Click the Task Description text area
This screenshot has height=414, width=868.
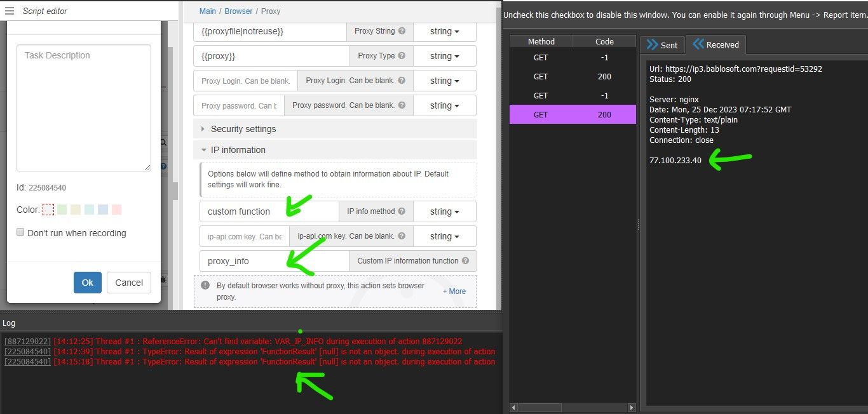[84, 108]
